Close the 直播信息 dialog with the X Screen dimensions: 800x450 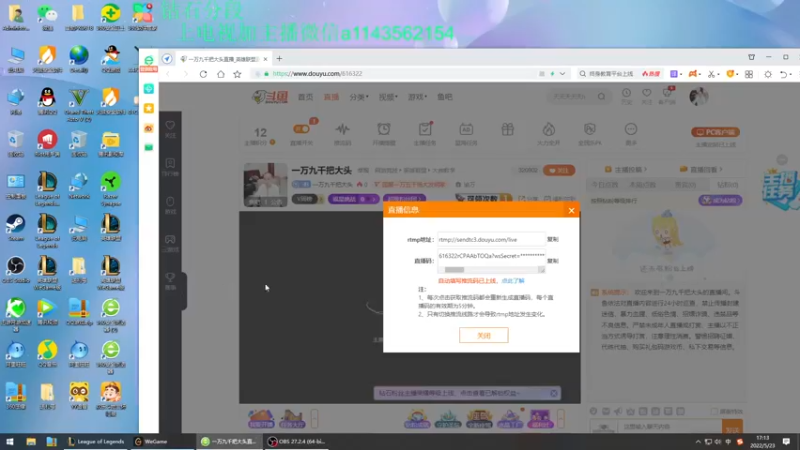tap(571, 210)
